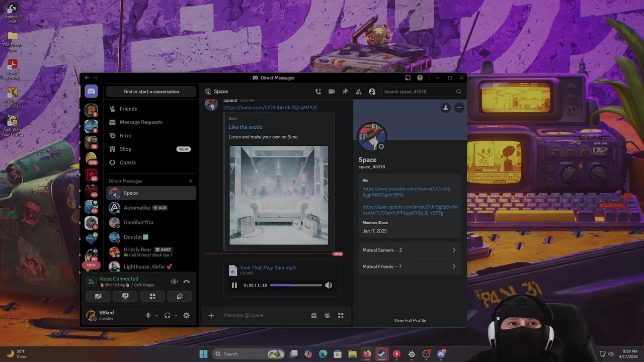Open the YouTube channel link in bio

(x=408, y=192)
